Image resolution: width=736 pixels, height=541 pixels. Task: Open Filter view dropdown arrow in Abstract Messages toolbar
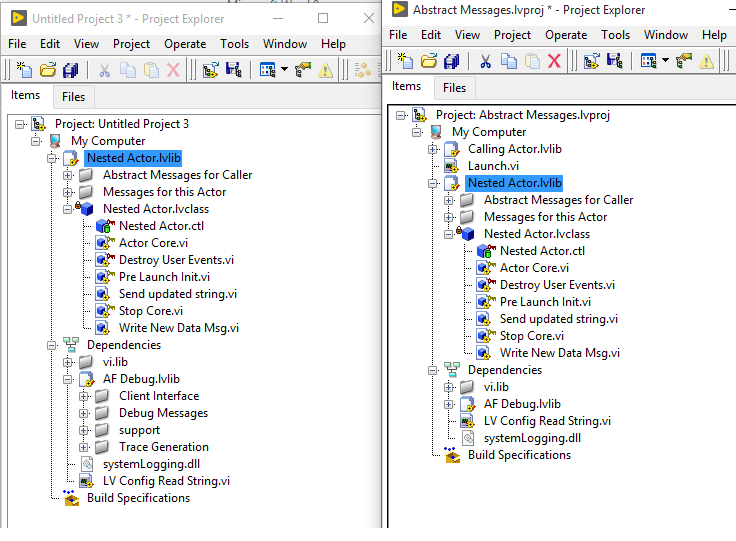tap(665, 60)
